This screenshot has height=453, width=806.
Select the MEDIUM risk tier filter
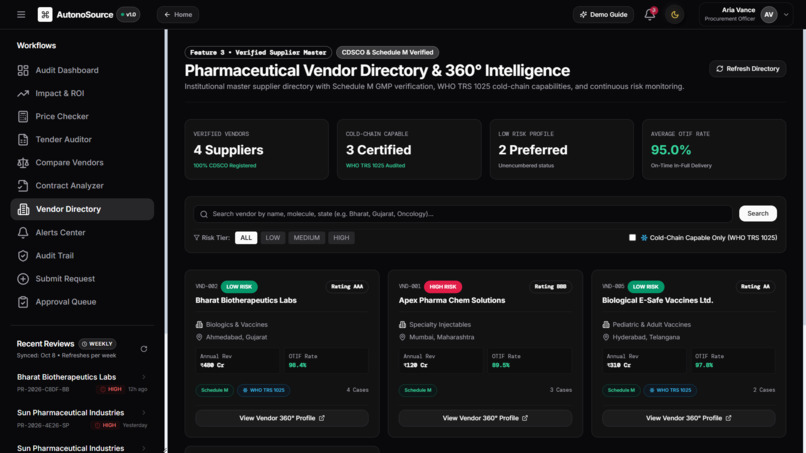[306, 238]
